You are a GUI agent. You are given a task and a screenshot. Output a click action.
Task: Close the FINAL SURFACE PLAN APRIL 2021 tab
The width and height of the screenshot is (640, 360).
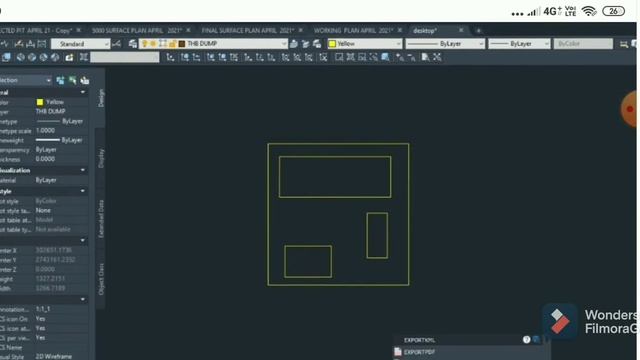click(x=301, y=30)
